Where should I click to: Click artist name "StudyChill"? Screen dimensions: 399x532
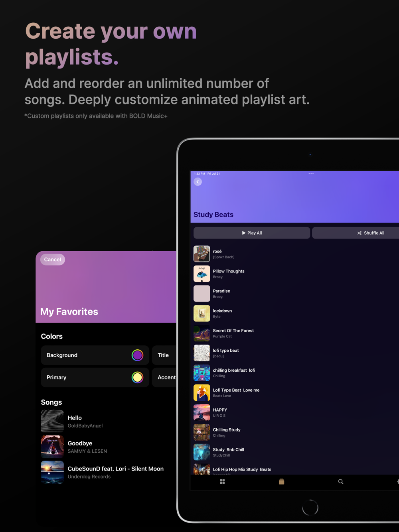tap(221, 455)
